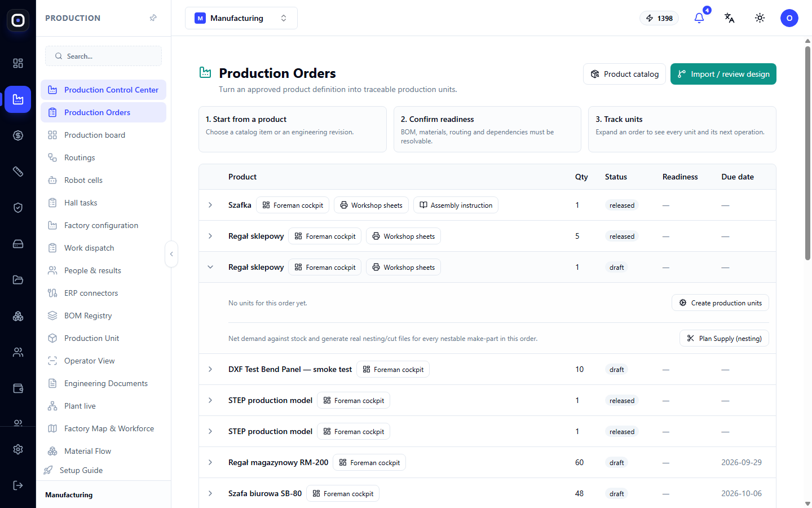
Task: Open Production board in sidebar
Action: (x=103, y=135)
